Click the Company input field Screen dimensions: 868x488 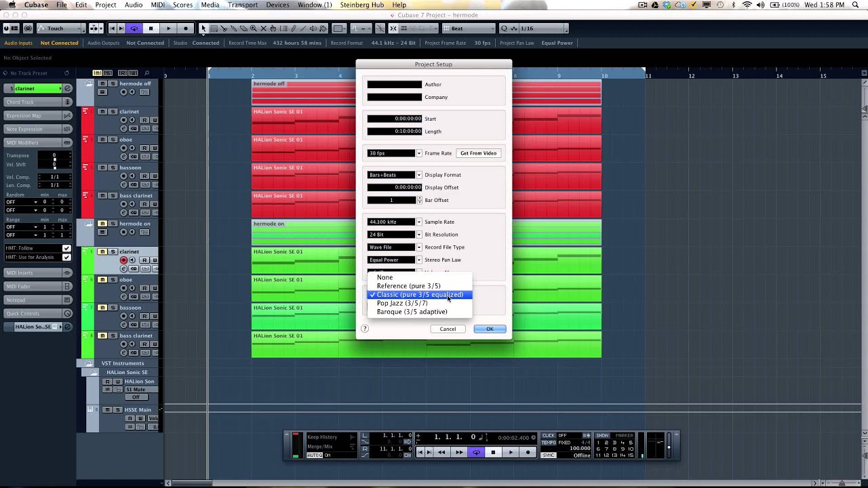(x=395, y=97)
